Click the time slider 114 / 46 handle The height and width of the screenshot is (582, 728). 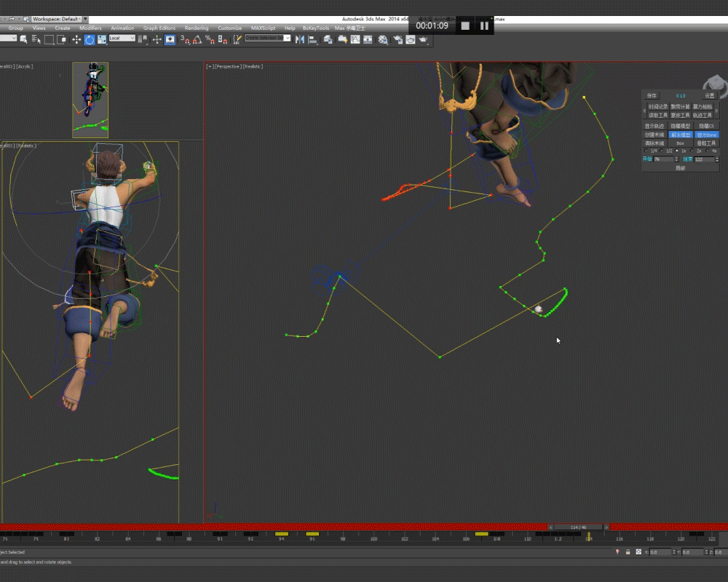pos(579,527)
